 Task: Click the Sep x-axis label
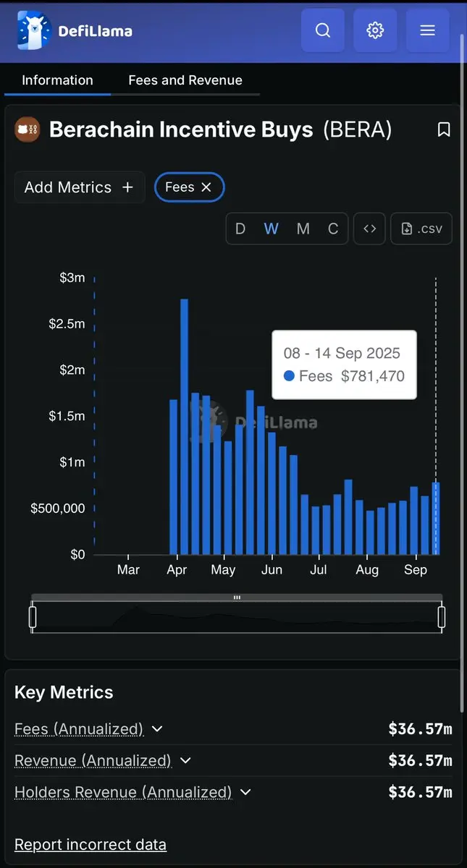click(x=416, y=570)
